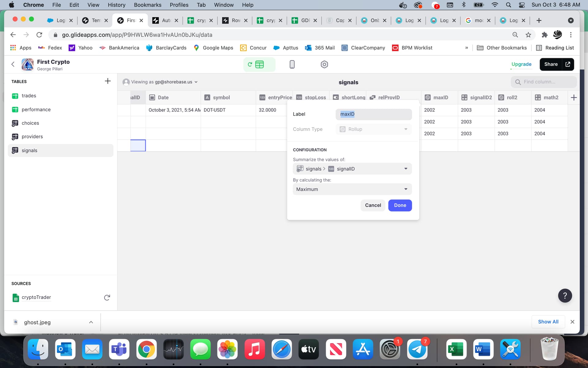Click the Upgrade link
The image size is (588, 368).
click(521, 64)
